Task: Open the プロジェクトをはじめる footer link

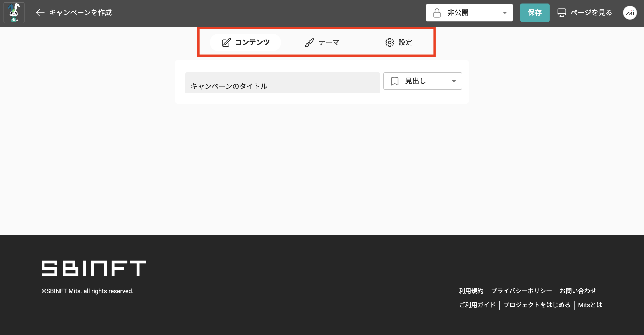Action: point(537,305)
